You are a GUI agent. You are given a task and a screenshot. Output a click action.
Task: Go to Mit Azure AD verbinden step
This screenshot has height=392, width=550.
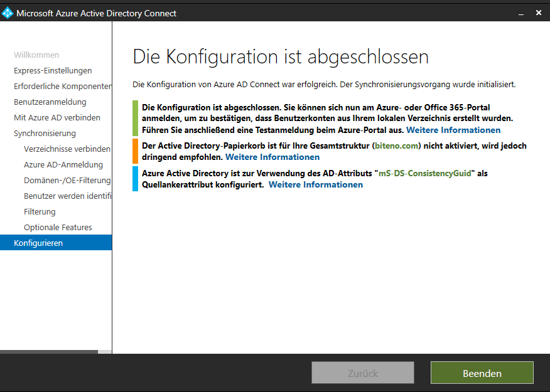pos(57,117)
